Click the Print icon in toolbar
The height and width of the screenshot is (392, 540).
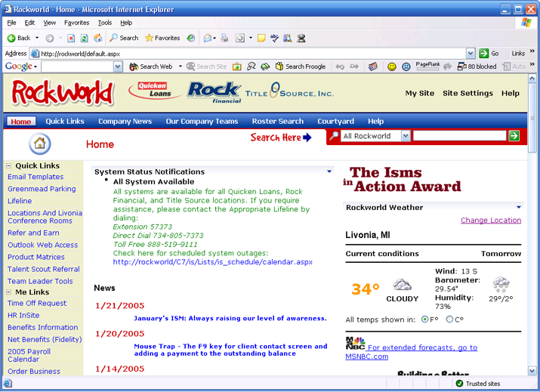[224, 38]
